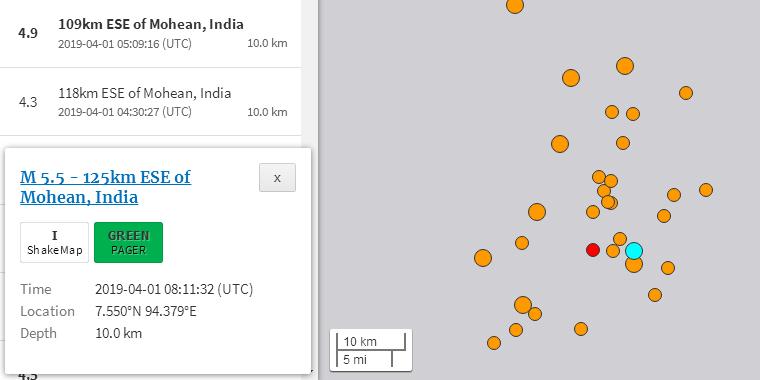Click the rightmost orange earthquake marker
The width and height of the screenshot is (760, 380).
point(706,190)
